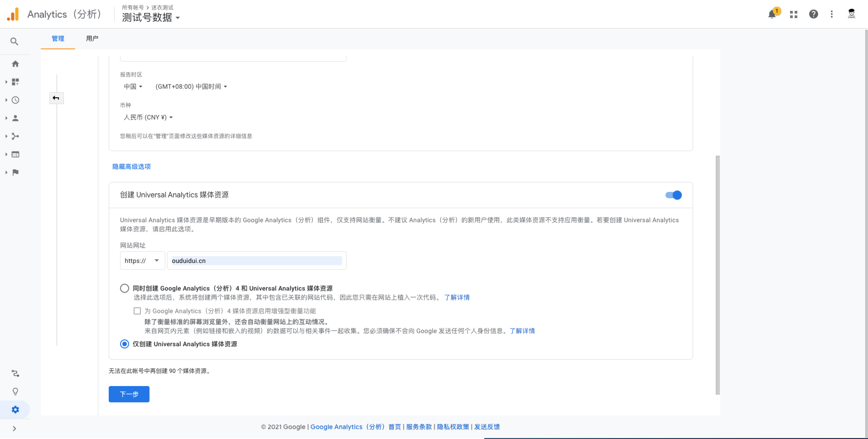Select the 管理 tab
Image resolution: width=868 pixels, height=439 pixels.
pos(58,38)
